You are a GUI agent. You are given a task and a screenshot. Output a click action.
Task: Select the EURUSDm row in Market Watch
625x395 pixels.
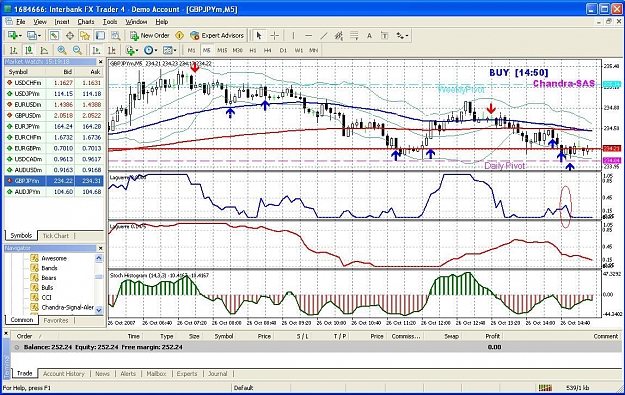[54, 105]
